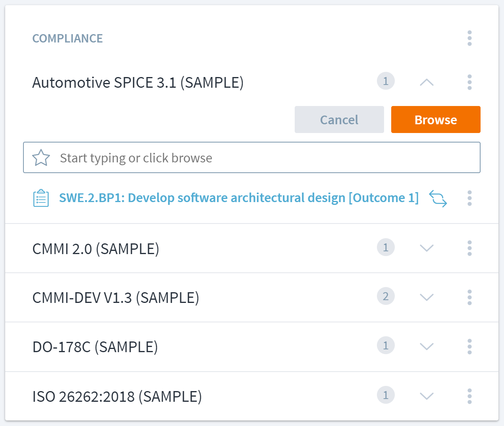The width and height of the screenshot is (504, 426).
Task: Expand the CMMI-DEV V1.3 section
Action: click(x=427, y=297)
